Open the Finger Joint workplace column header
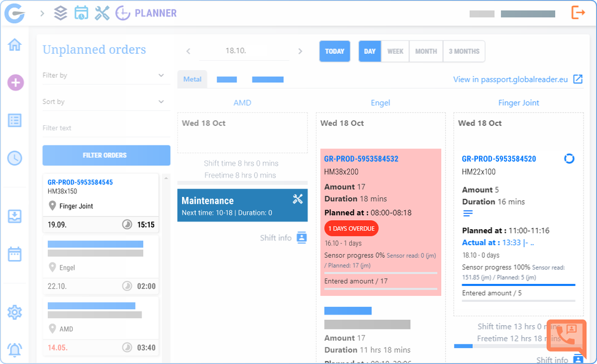Screen dimensions: 597x364 [x=519, y=103]
